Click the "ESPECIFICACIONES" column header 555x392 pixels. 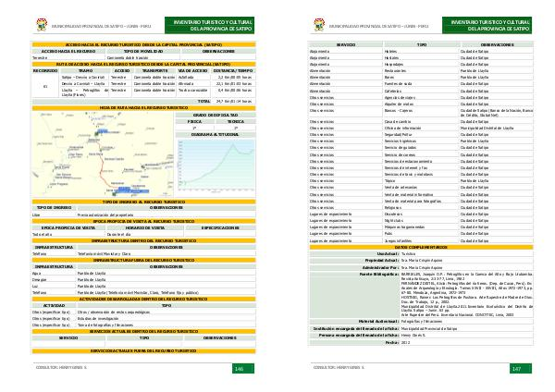point(220,227)
